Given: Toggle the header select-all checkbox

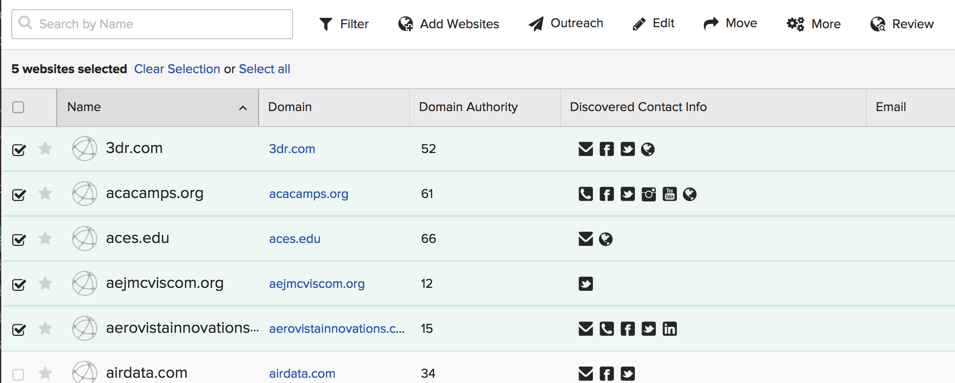Looking at the screenshot, I should [x=18, y=107].
